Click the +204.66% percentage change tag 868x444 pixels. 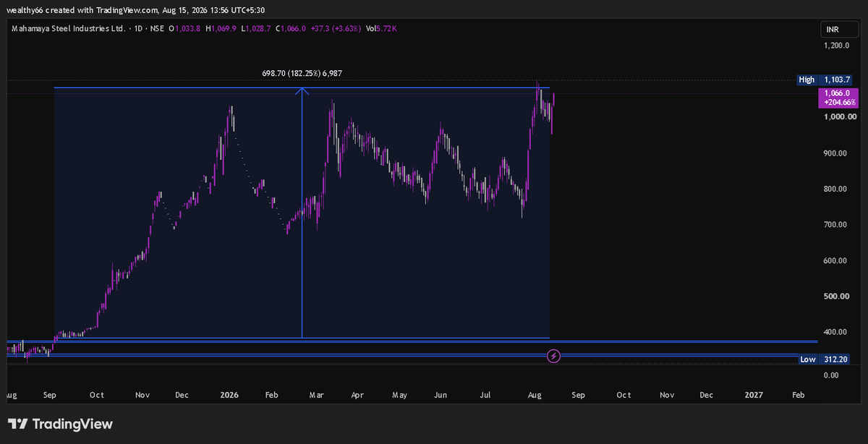(838, 103)
